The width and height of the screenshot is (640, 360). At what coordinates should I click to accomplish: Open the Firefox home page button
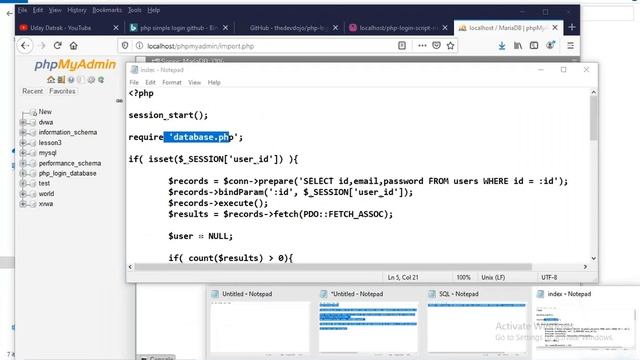pos(73,46)
